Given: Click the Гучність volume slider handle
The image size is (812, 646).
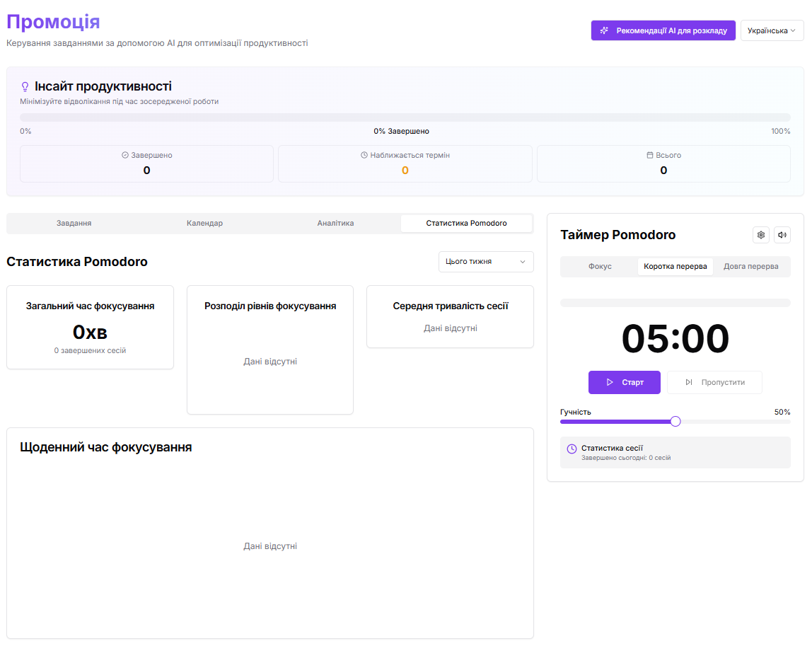Looking at the screenshot, I should [675, 422].
